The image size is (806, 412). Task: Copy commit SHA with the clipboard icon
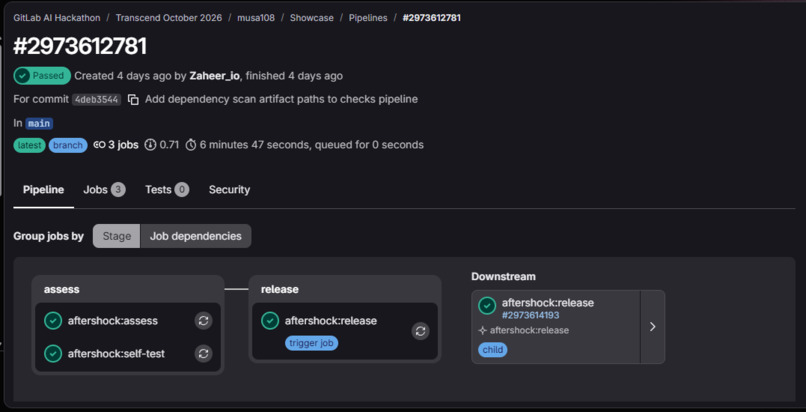point(133,100)
